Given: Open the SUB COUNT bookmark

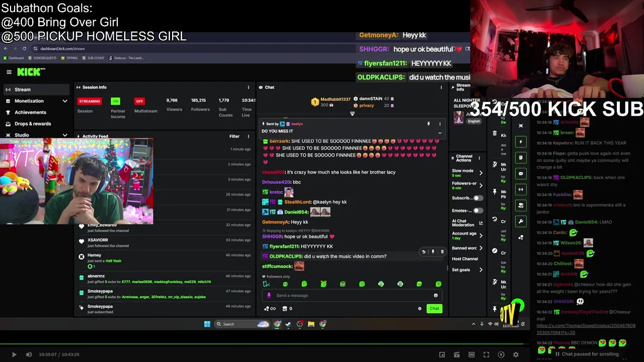Looking at the screenshot, I should (93, 58).
